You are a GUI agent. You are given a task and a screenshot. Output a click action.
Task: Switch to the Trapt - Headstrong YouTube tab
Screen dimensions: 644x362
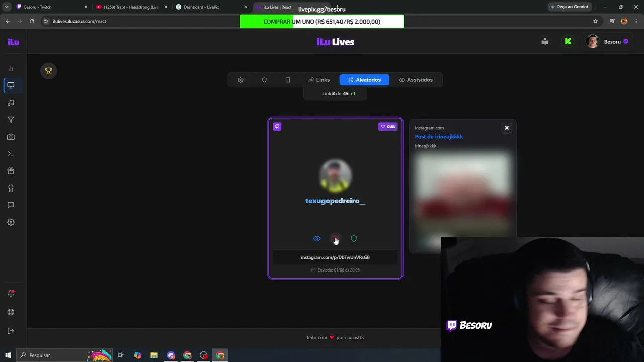pos(131,7)
